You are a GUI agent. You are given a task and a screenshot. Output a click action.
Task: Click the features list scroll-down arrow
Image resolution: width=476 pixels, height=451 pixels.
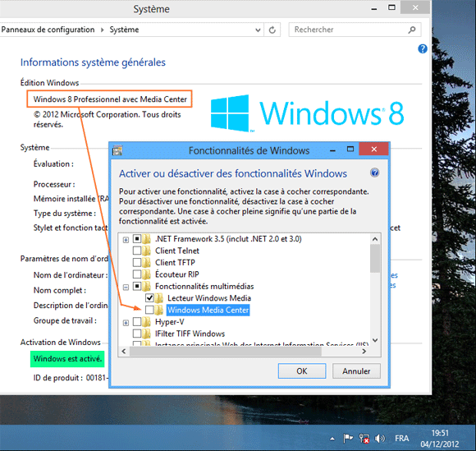pos(375,340)
